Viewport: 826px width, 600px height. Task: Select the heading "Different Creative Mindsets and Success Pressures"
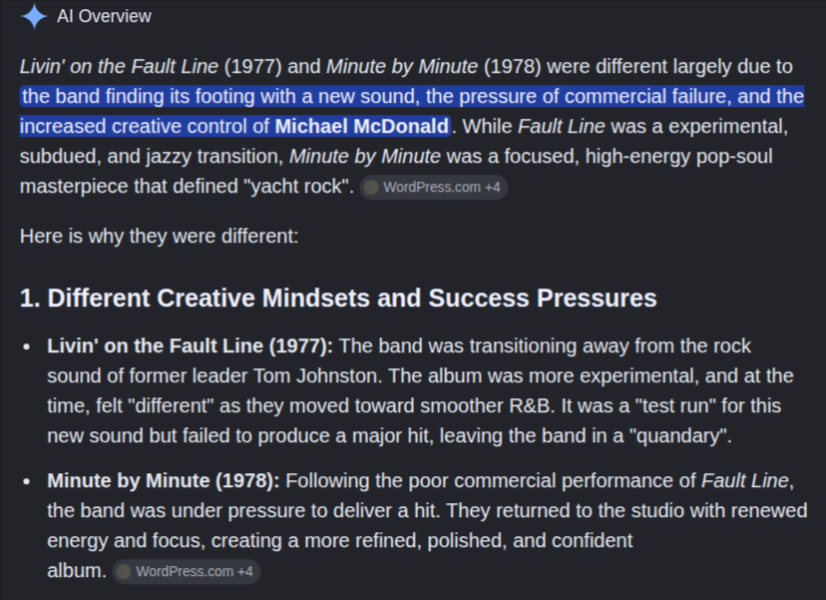(x=352, y=298)
